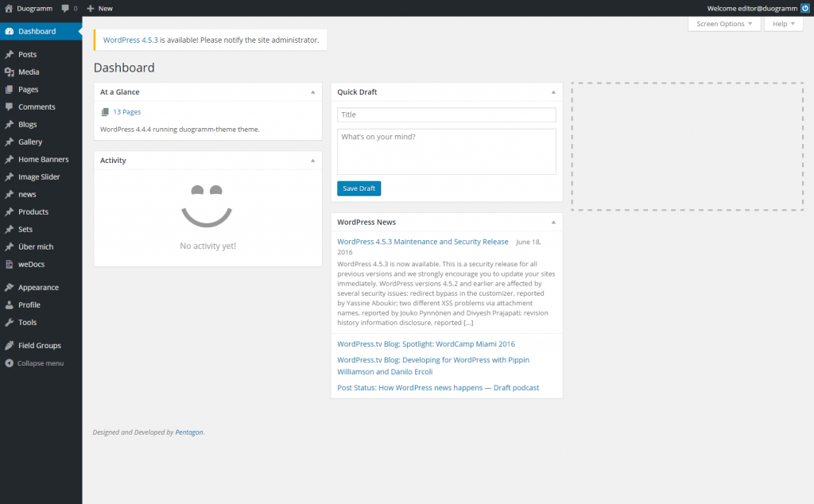Collapse the Activity widget
The image size is (814, 504).
tap(312, 161)
